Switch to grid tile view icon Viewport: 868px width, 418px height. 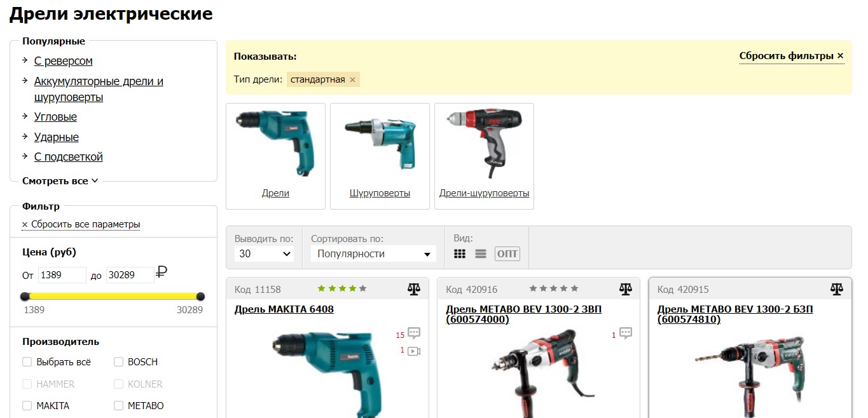tap(460, 254)
